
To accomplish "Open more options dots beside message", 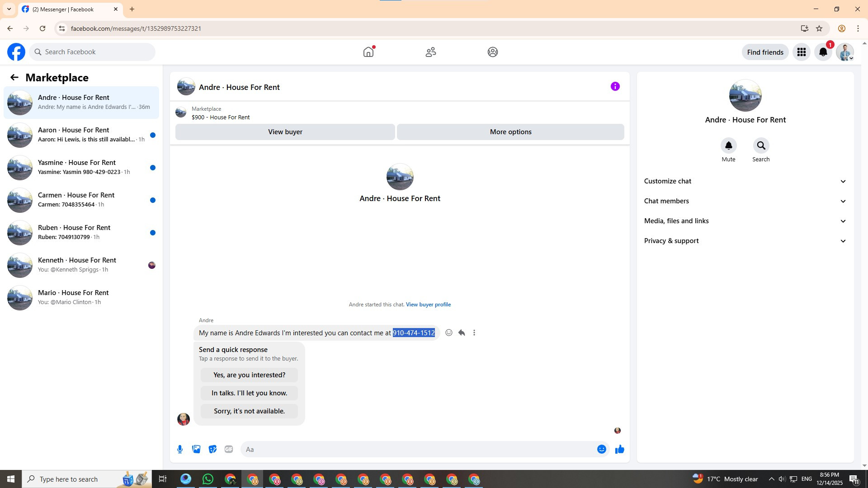I will pyautogui.click(x=474, y=333).
